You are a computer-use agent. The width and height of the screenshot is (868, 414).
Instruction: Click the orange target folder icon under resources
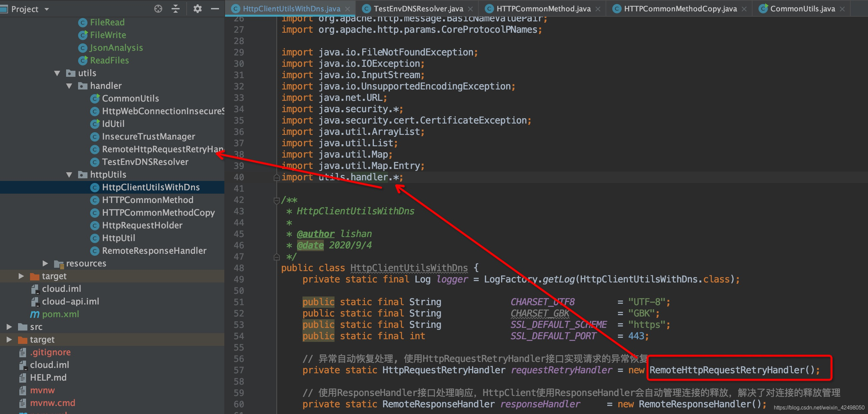tap(35, 276)
